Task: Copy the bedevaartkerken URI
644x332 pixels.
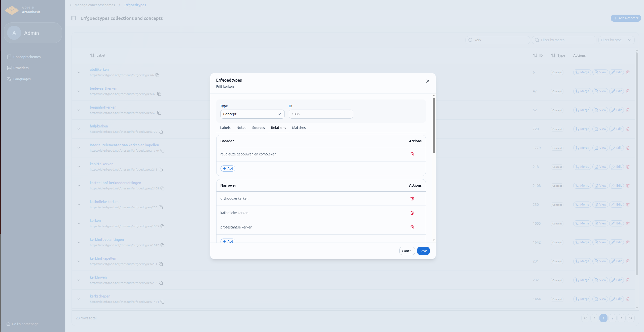Action: point(159,94)
